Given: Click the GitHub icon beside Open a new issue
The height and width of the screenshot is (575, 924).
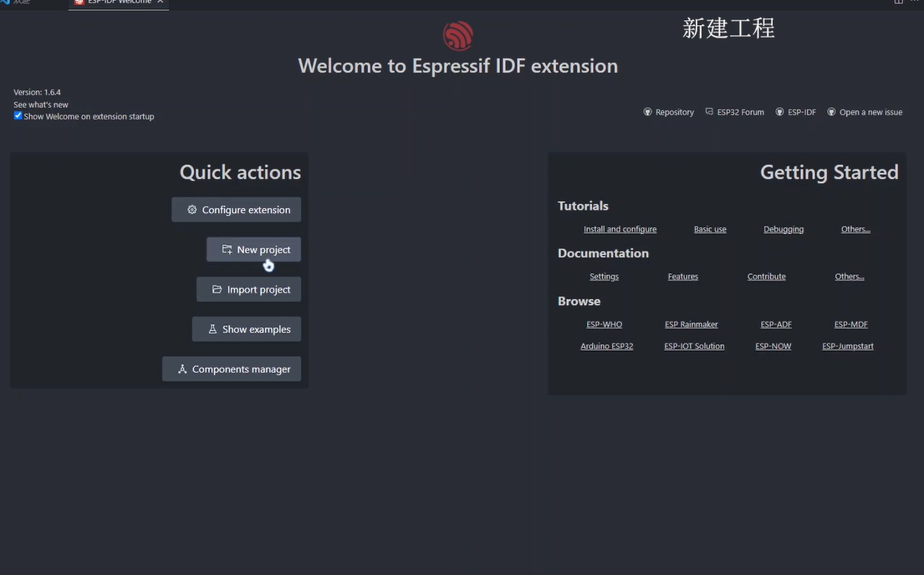Looking at the screenshot, I should click(831, 112).
